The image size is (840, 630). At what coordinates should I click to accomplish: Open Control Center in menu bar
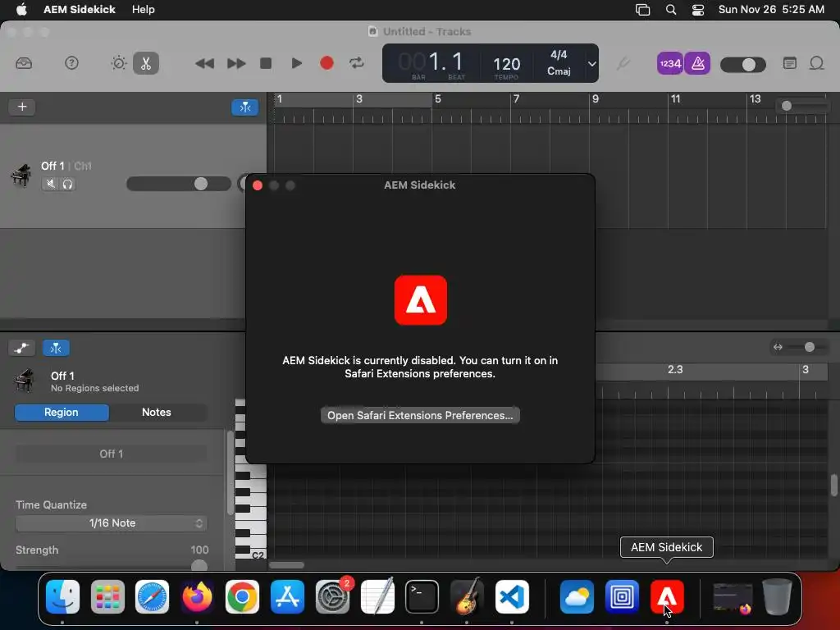tap(697, 9)
